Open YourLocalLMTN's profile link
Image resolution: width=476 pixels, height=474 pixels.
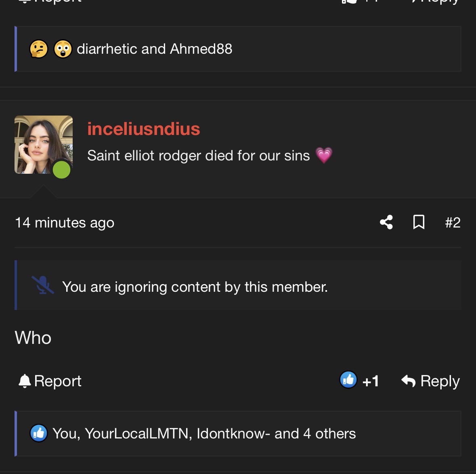click(x=138, y=434)
